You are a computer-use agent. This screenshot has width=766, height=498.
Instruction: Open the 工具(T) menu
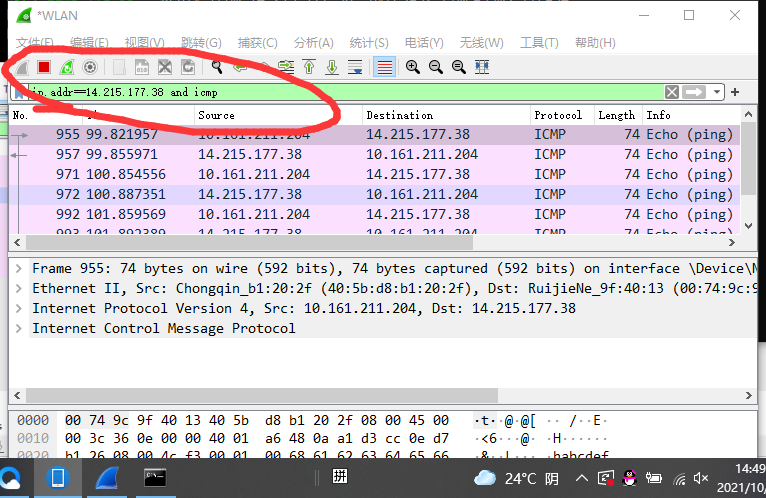pos(539,43)
